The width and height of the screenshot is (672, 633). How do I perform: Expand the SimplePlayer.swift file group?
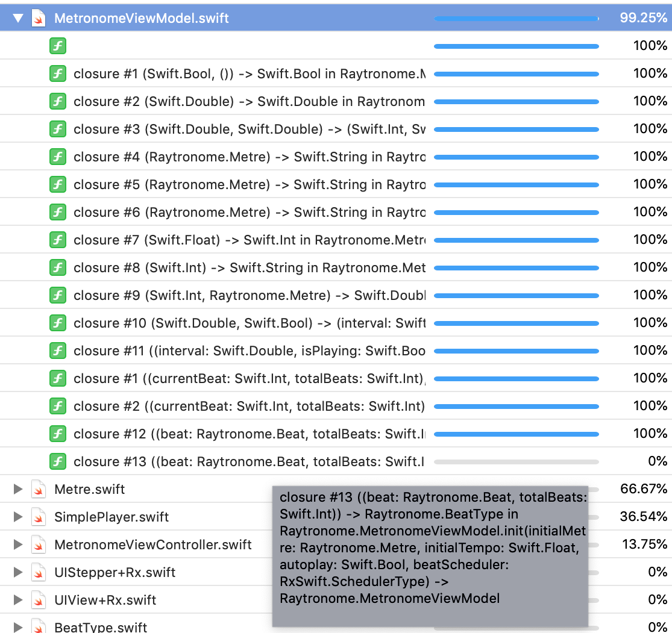[18, 517]
